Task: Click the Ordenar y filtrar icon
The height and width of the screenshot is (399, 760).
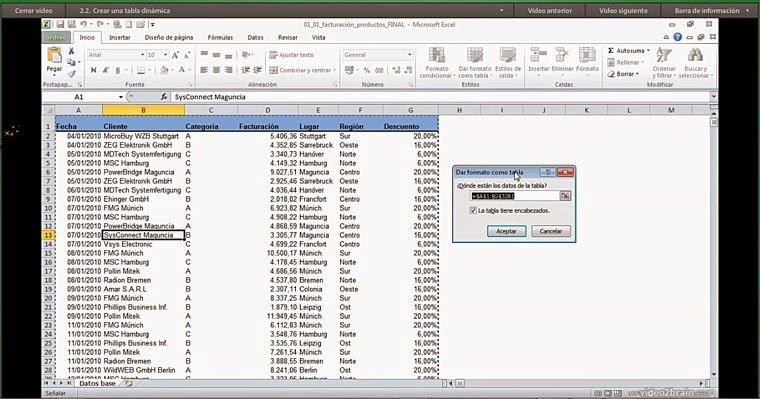Action: pyautogui.click(x=664, y=63)
